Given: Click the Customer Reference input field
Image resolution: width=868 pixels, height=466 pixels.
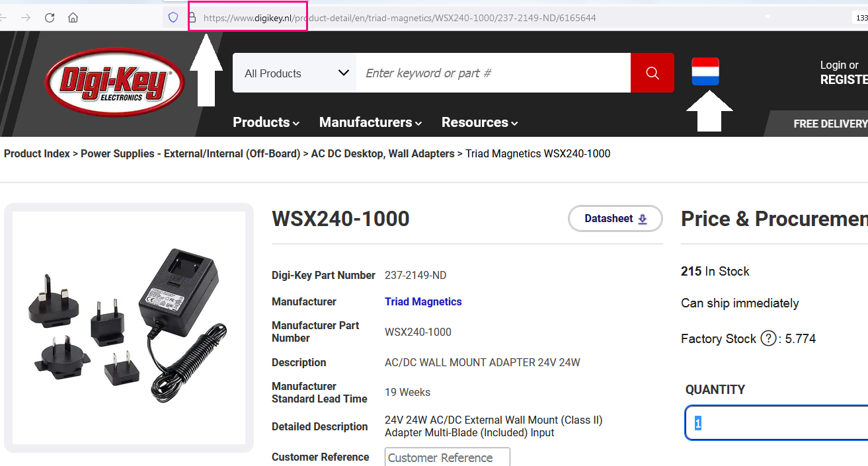Looking at the screenshot, I should click(x=448, y=457).
